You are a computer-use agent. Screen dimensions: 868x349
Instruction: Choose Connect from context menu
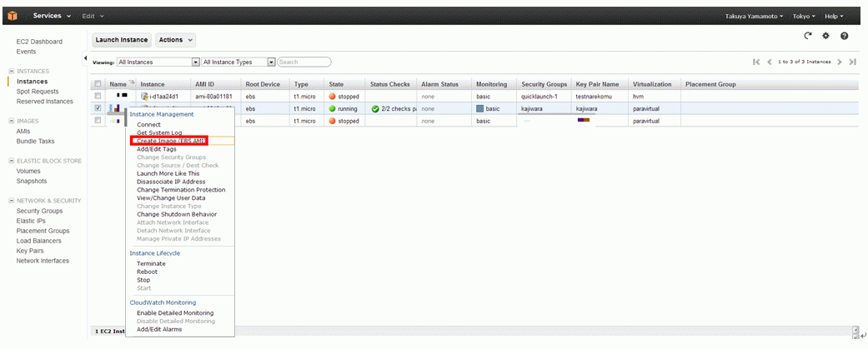pyautogui.click(x=148, y=124)
